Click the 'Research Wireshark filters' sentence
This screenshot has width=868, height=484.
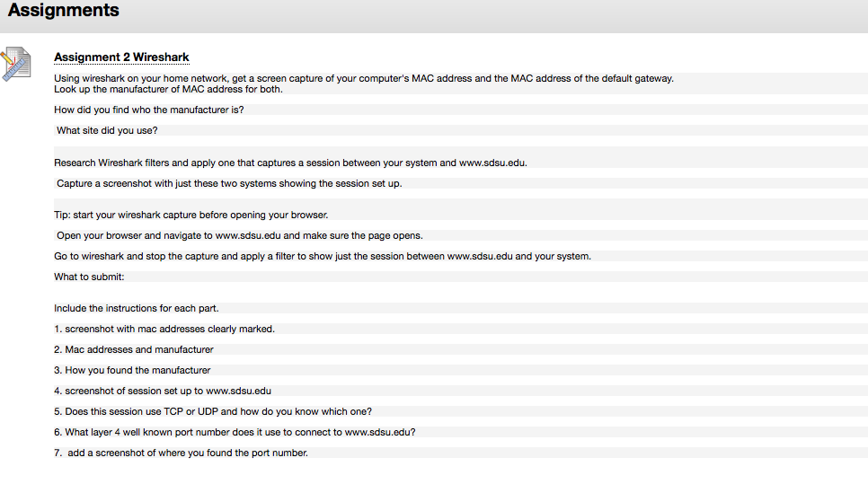(290, 163)
